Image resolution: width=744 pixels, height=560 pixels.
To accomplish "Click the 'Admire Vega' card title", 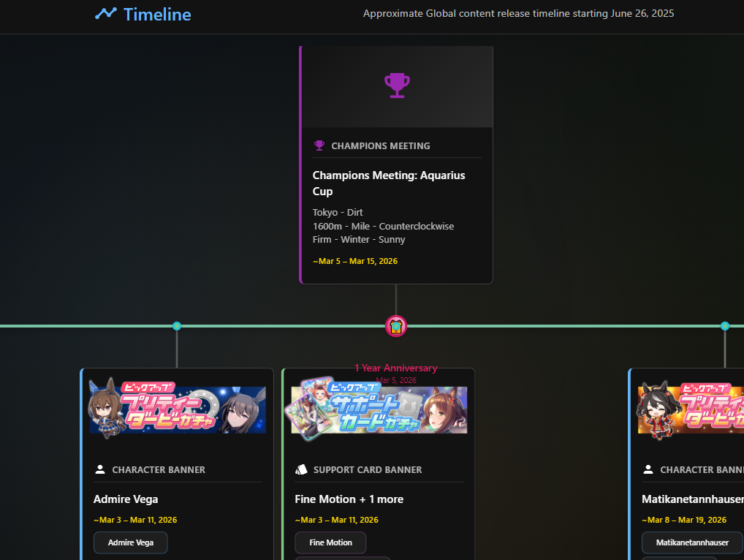I will coord(126,499).
